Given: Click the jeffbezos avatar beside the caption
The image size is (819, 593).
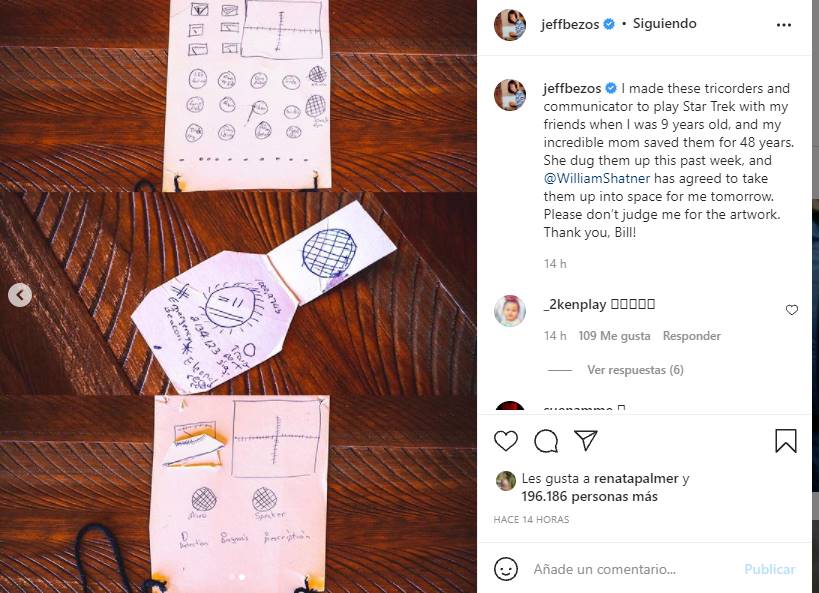Looking at the screenshot, I should [510, 95].
